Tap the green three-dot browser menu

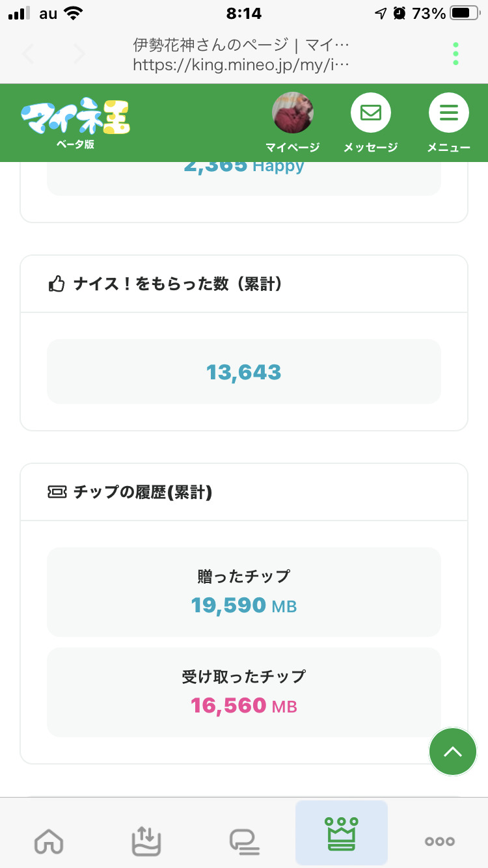pyautogui.click(x=455, y=54)
